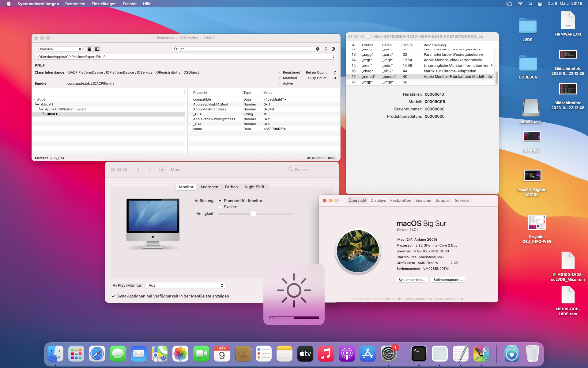Collapse the Root tree node
Viewport: 588px width, 368px height.
coord(35,99)
